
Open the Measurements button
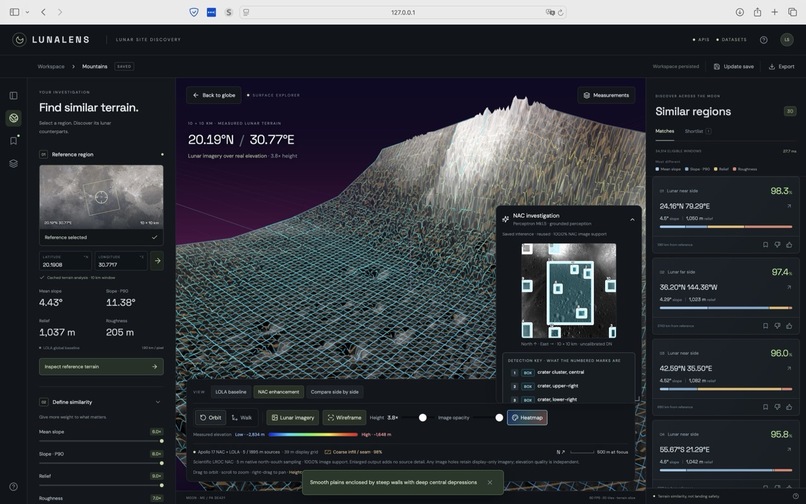(607, 95)
